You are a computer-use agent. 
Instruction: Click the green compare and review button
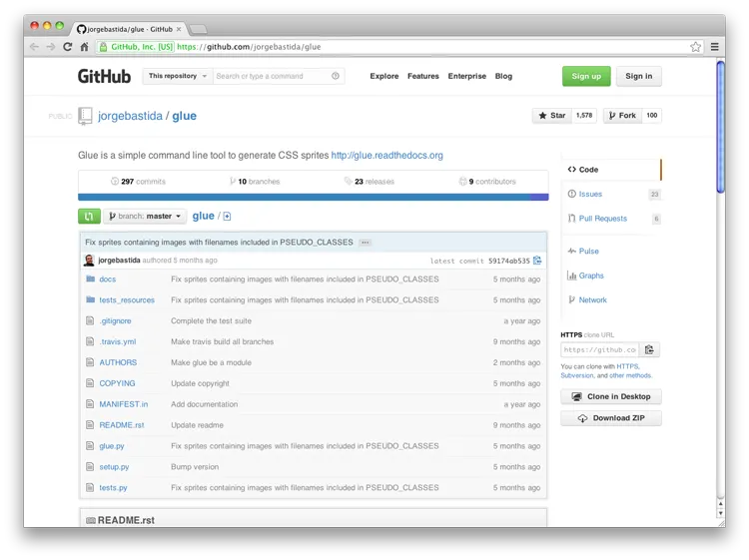89,217
